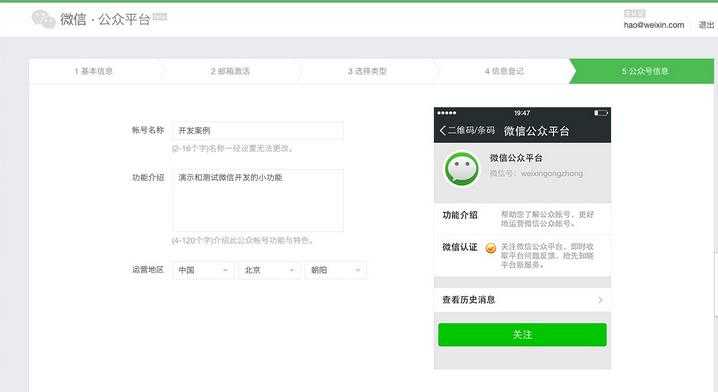
Task: Click the green WeChat avatar in the preview
Action: pos(462,169)
